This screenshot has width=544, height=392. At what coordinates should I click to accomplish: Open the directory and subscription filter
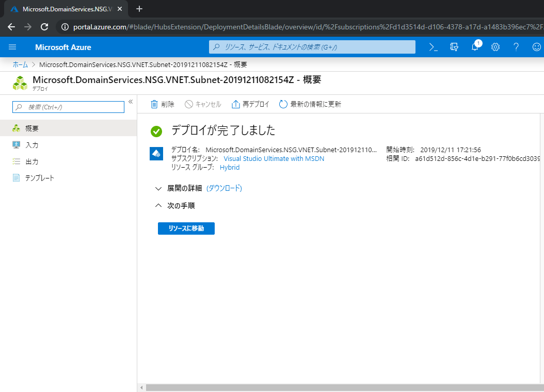(x=454, y=47)
